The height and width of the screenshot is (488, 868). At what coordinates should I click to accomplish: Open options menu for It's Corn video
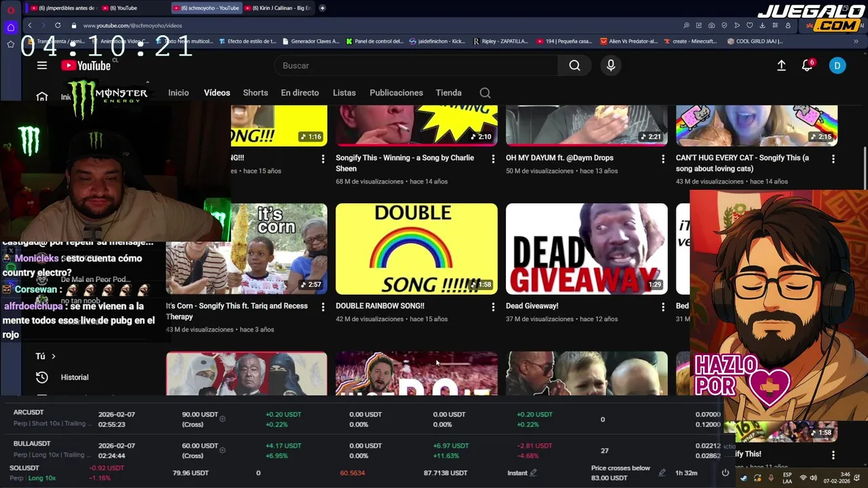tap(323, 307)
